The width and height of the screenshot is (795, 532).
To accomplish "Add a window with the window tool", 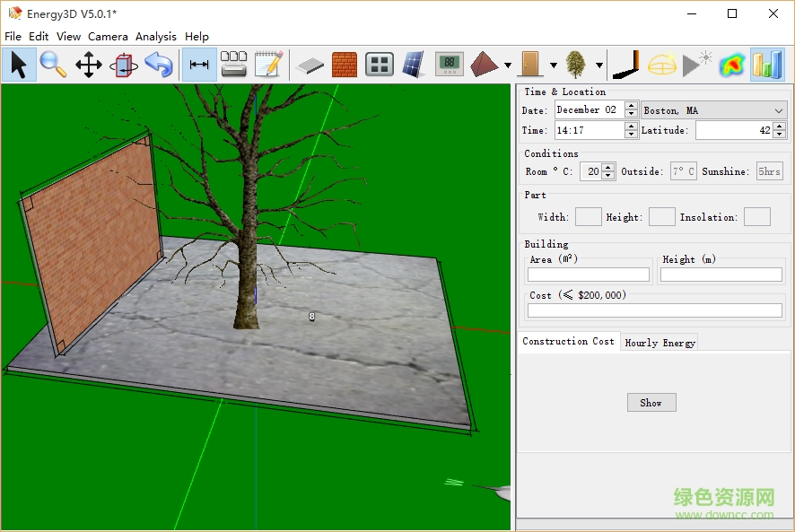I will click(380, 65).
